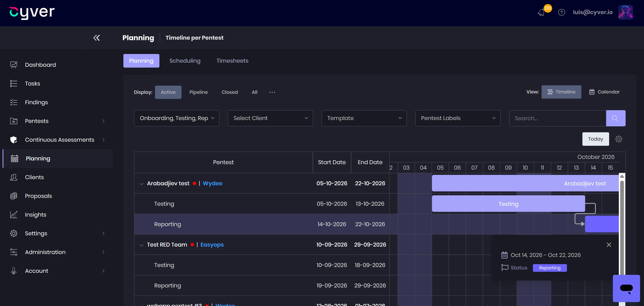Open the notifications bell icon
This screenshot has height=306, width=644.
pos(541,13)
